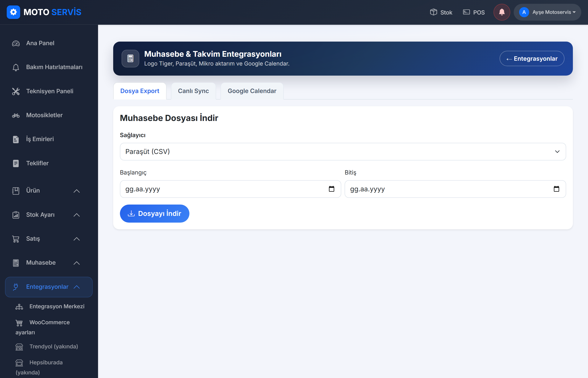Click the calculator icon in page header
The width and height of the screenshot is (588, 378).
tap(130, 58)
